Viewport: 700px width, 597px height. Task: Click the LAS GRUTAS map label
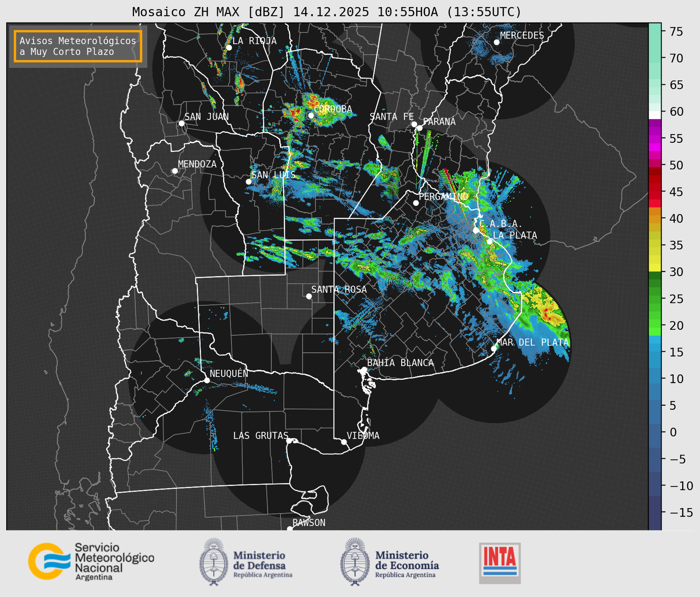(261, 436)
